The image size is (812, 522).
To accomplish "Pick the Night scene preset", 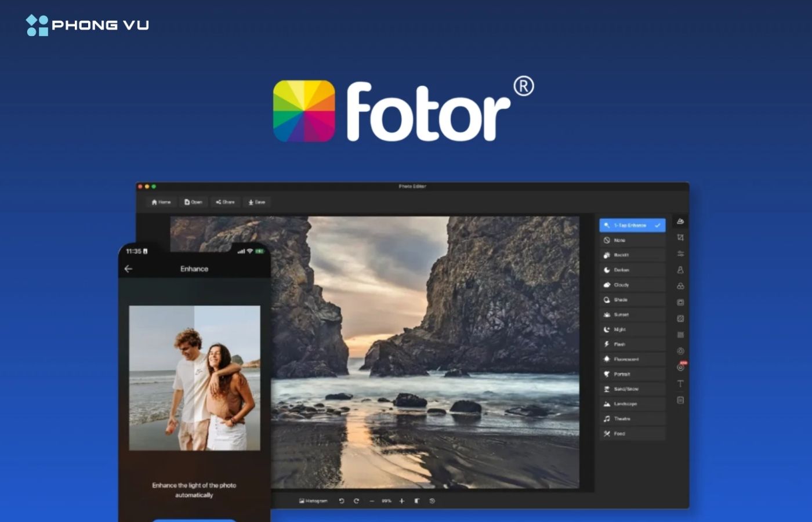I will coord(632,329).
